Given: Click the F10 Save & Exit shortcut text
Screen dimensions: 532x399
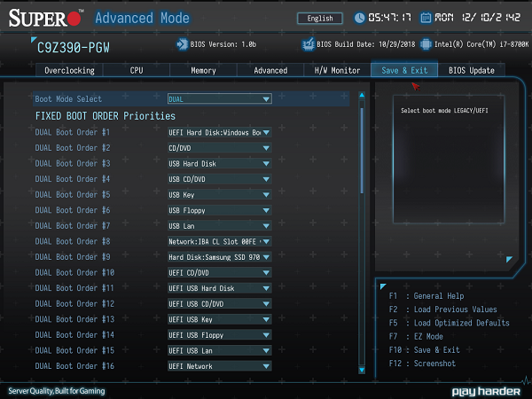Looking at the screenshot, I should [x=424, y=350].
